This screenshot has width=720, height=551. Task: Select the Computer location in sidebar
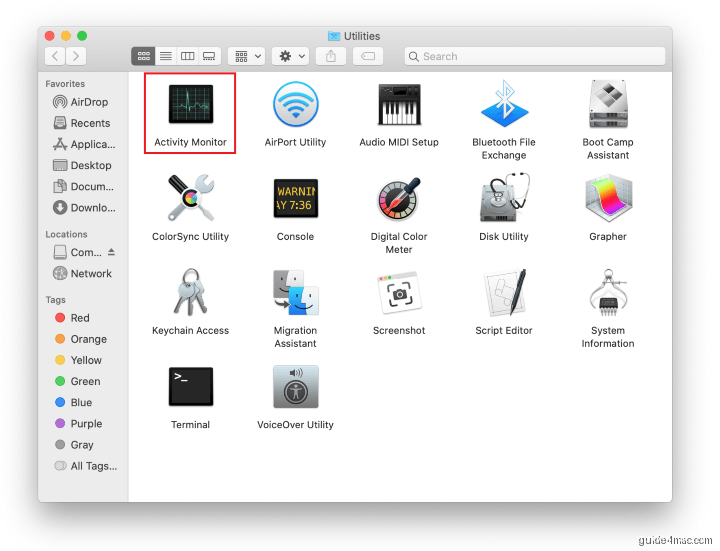78,252
